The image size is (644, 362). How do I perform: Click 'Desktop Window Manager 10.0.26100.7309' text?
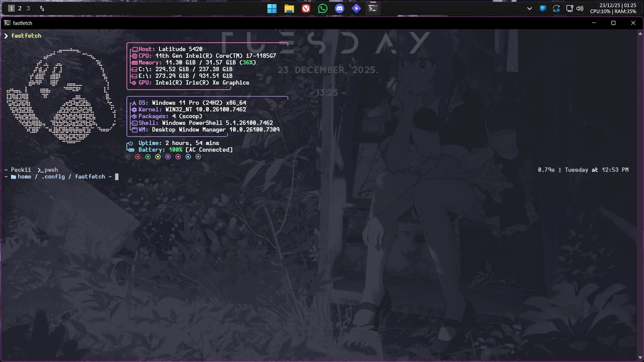(x=216, y=130)
